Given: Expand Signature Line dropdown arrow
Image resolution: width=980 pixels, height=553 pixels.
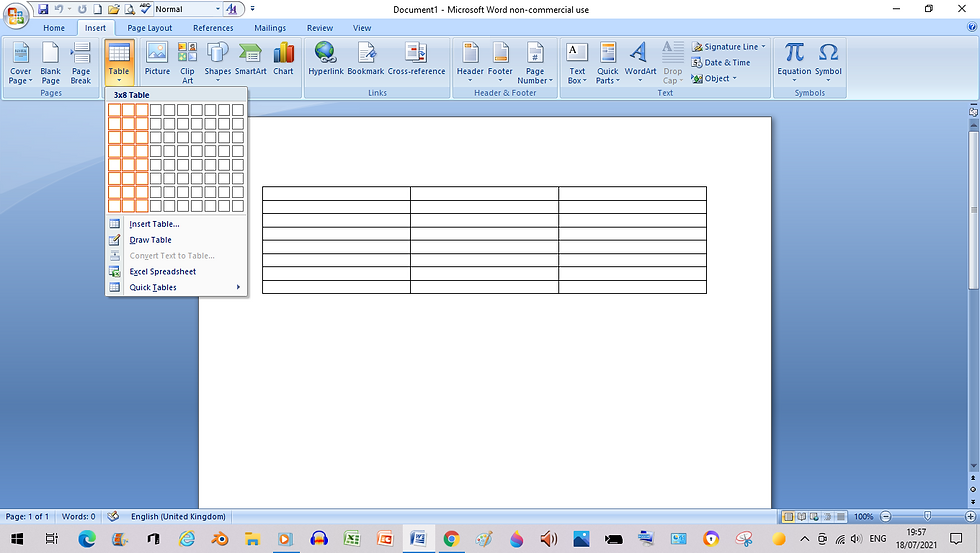Looking at the screenshot, I should (x=763, y=46).
